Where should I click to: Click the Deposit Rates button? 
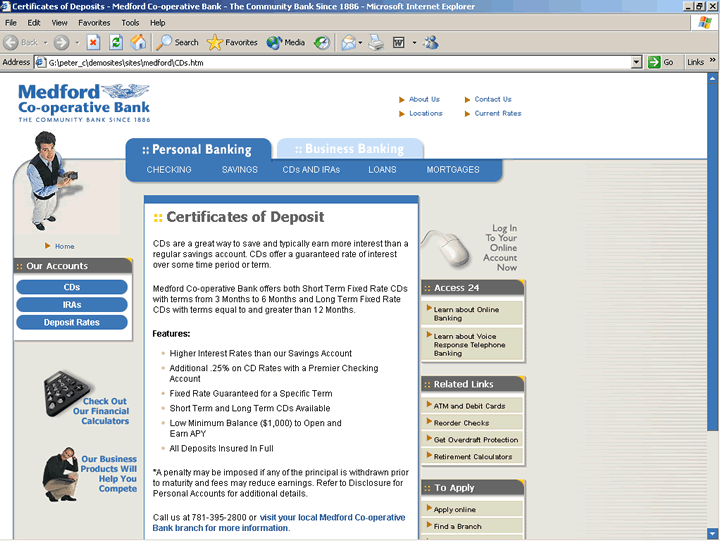(72, 322)
